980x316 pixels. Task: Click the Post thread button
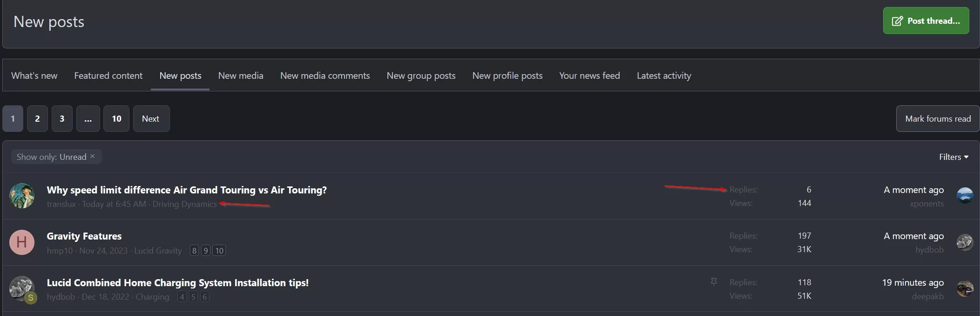coord(926,21)
